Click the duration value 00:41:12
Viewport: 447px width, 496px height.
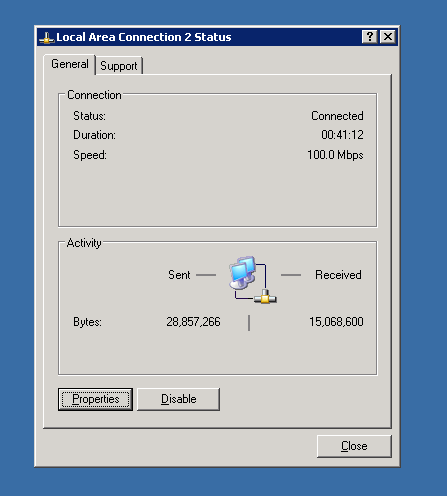[x=342, y=135]
